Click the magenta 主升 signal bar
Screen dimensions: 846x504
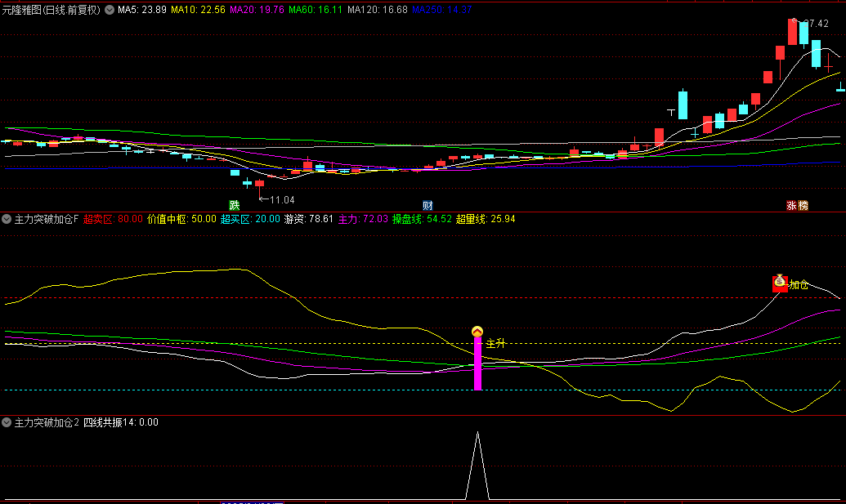pyautogui.click(x=478, y=364)
